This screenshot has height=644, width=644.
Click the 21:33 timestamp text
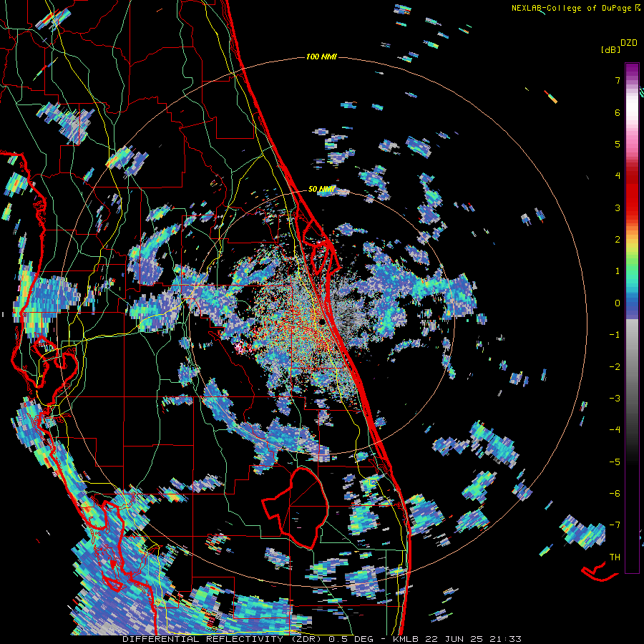tap(505, 639)
